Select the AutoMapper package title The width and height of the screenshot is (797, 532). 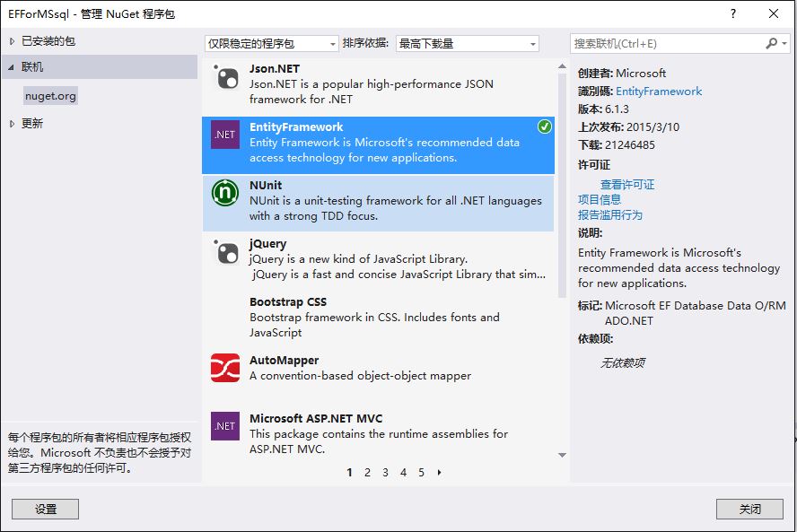[285, 361]
